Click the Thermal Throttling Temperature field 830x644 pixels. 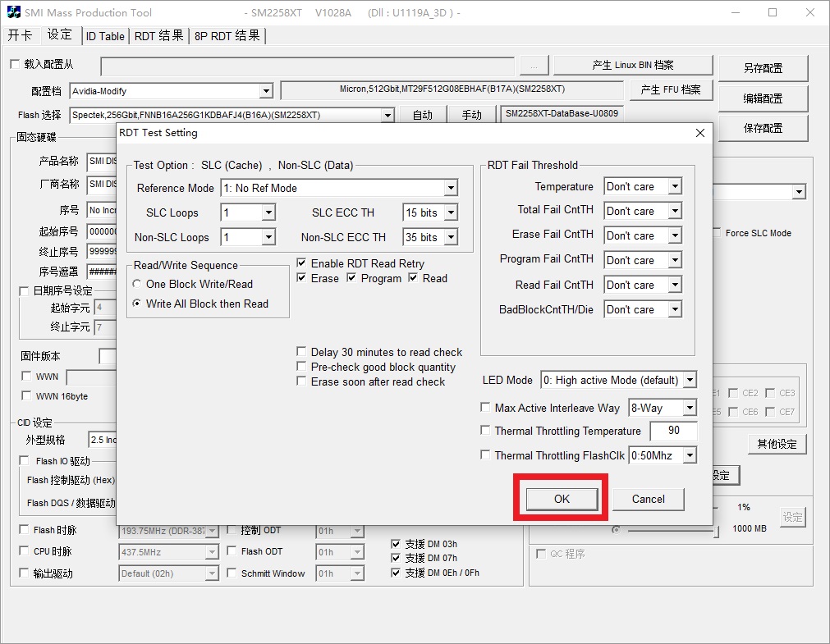pos(672,431)
